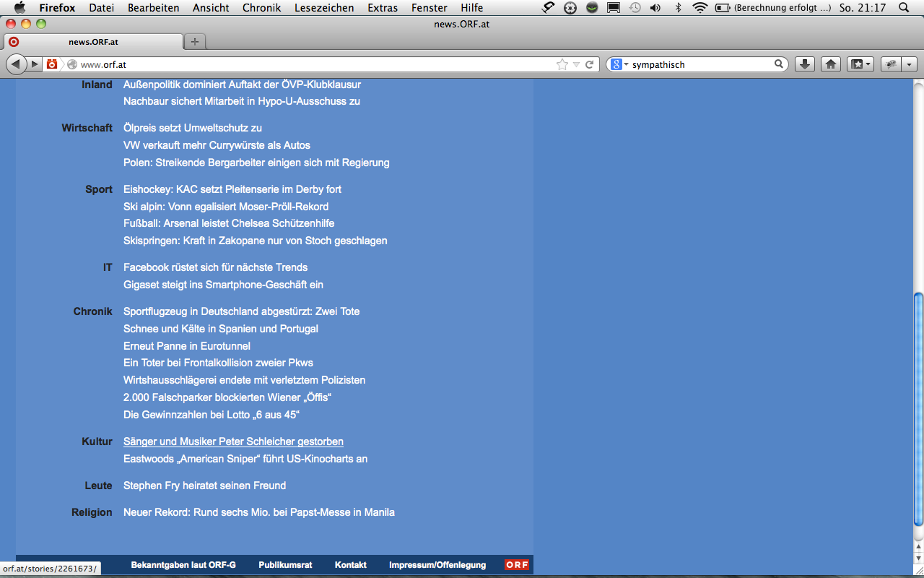The width and height of the screenshot is (924, 578).
Task: Open 'Nachbaur sichert Mitarbeit in Hypo-U-Ausschuss zu'
Action: coord(242,101)
